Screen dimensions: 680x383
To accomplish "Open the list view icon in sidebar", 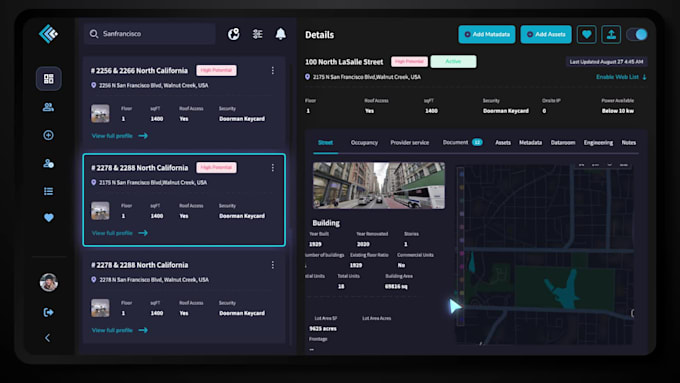I will [49, 191].
